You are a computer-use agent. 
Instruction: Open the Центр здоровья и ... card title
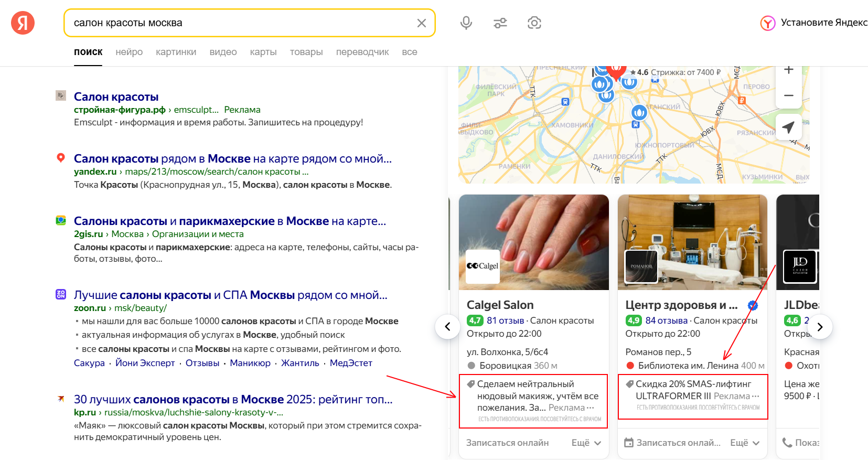point(682,305)
